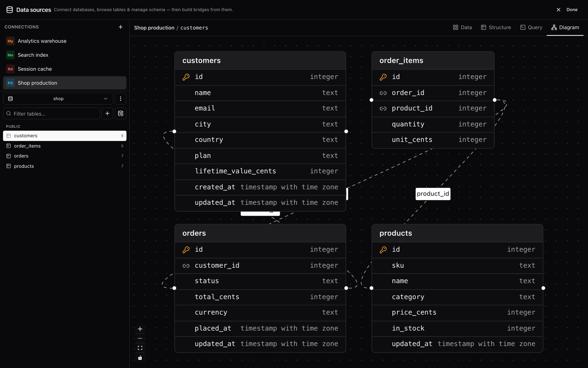The height and width of the screenshot is (368, 588).
Task: Zoom out of the diagram
Action: 140,339
